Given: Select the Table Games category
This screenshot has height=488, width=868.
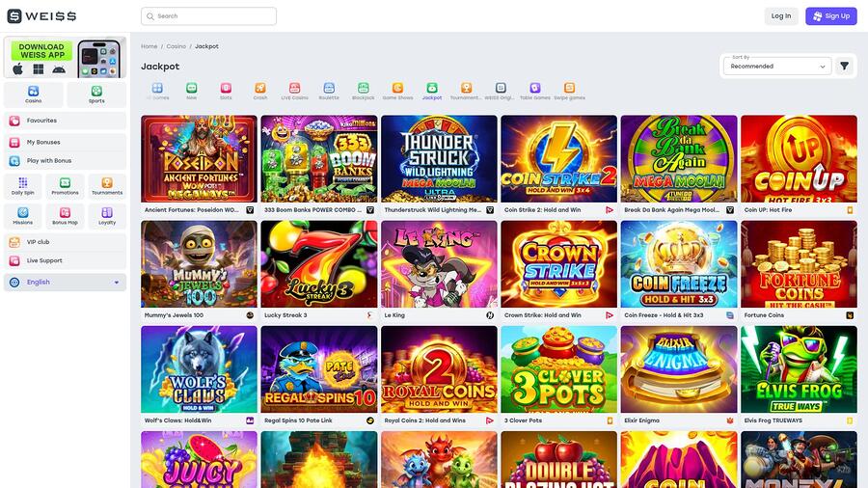Looking at the screenshot, I should (534, 91).
